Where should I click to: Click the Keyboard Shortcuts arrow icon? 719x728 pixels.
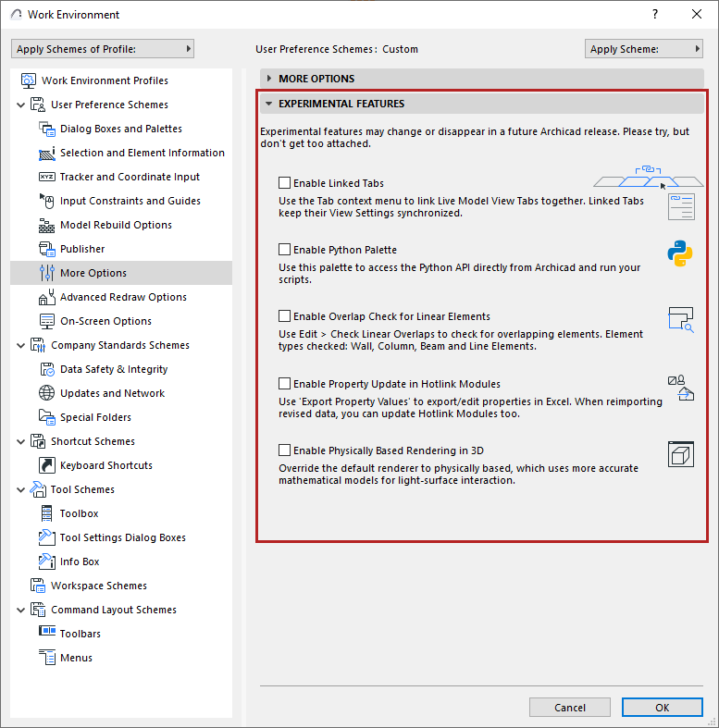click(47, 465)
